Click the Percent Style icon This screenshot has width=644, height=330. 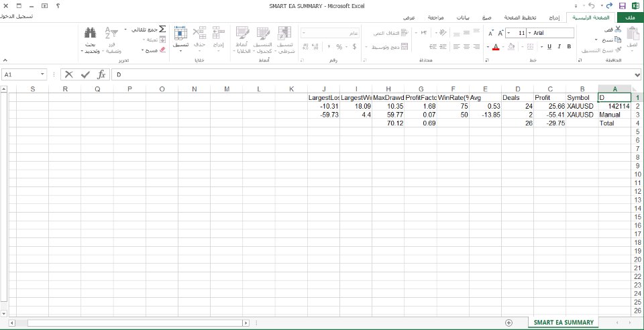(x=339, y=47)
